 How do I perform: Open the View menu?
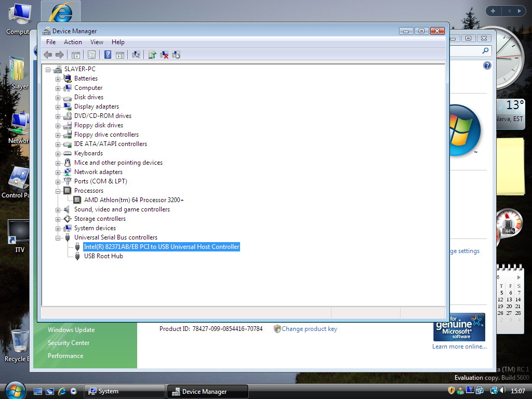(x=97, y=42)
